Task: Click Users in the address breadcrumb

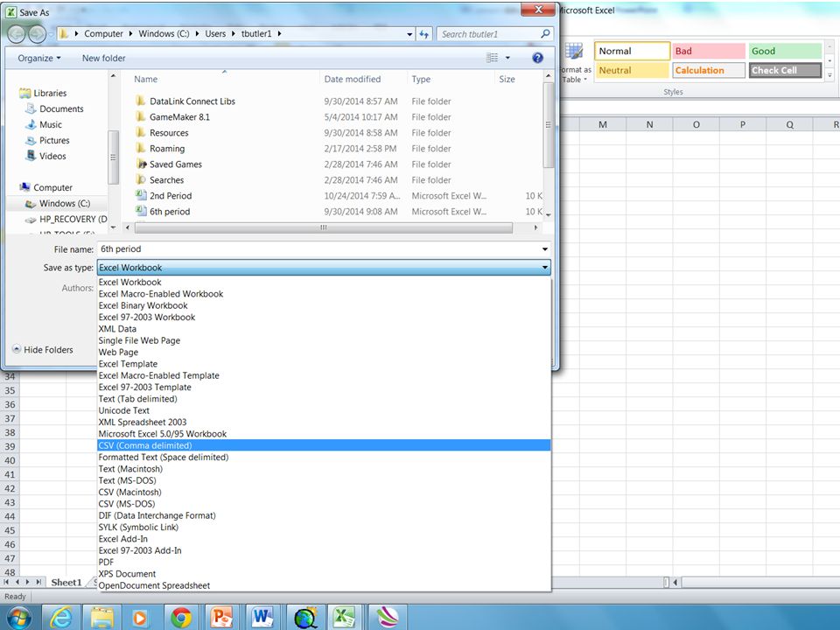Action: click(215, 34)
